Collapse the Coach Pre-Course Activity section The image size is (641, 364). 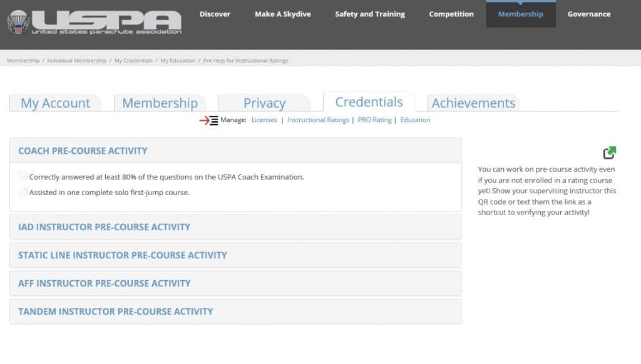(x=235, y=151)
